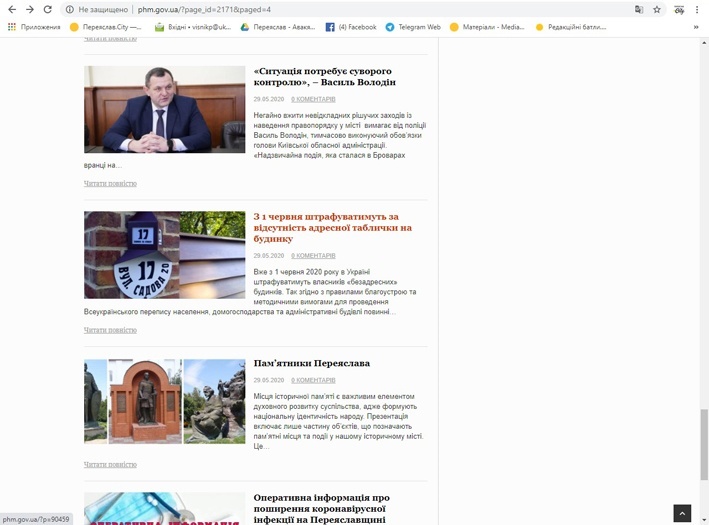This screenshot has width=709, height=525.
Task: Open the monuments photo collage thumbnail
Action: point(165,402)
